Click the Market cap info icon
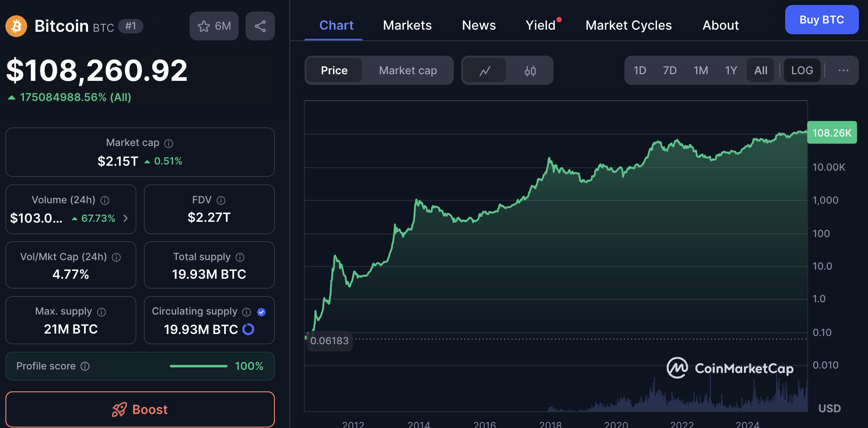The width and height of the screenshot is (868, 428). pyautogui.click(x=169, y=143)
